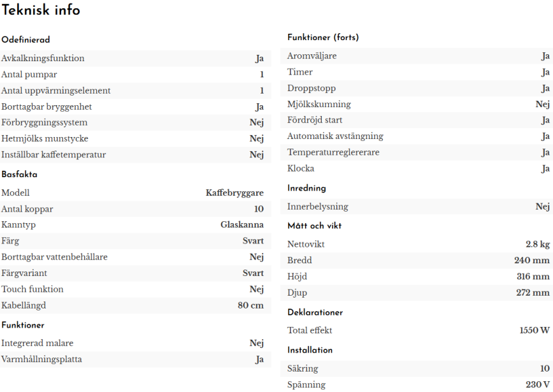Image resolution: width=553 pixels, height=392 pixels.
Task: Select the Kaffebryggare model value
Action: [234, 192]
